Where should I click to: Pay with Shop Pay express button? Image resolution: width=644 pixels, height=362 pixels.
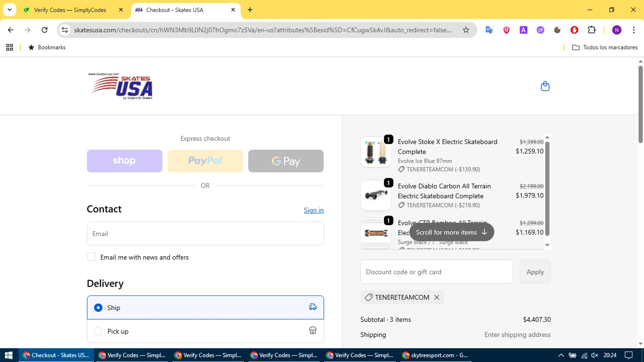click(125, 161)
